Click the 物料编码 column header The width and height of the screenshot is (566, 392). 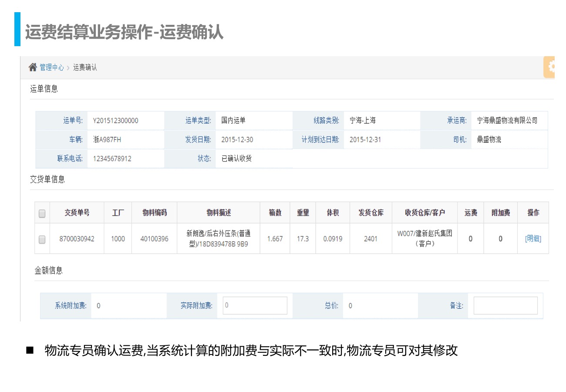[154, 213]
